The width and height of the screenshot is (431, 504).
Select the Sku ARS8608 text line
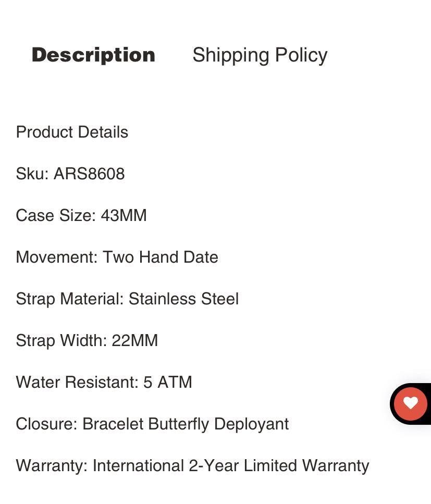pos(70,174)
